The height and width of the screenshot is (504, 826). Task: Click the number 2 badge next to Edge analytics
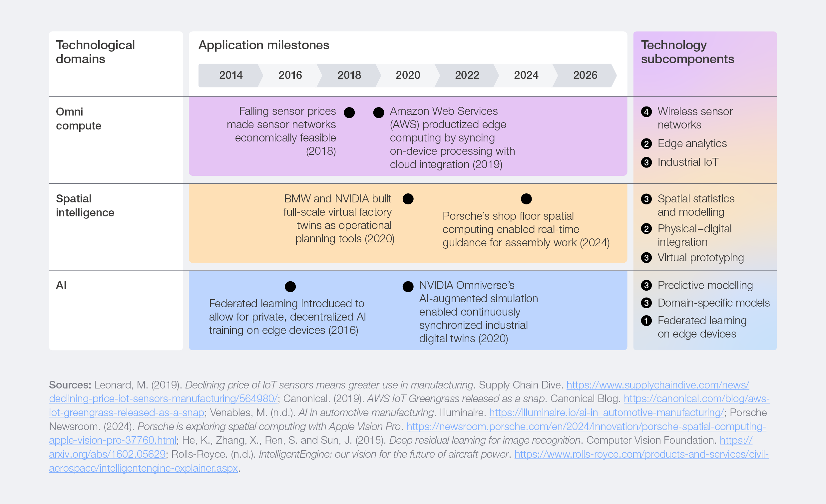coord(646,144)
